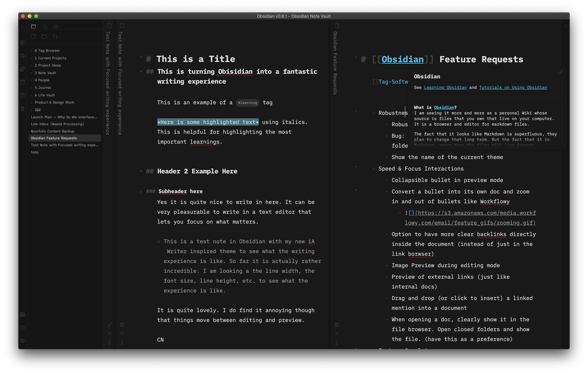The image size is (588, 373).
Task: Open more options for first Test Note pane
Action: (110, 343)
